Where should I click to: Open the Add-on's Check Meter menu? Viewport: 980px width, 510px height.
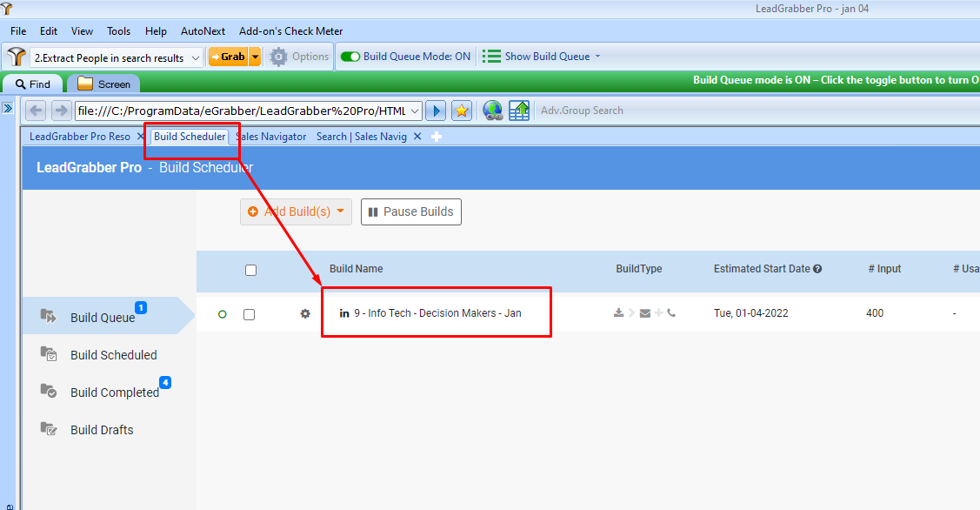[x=290, y=30]
